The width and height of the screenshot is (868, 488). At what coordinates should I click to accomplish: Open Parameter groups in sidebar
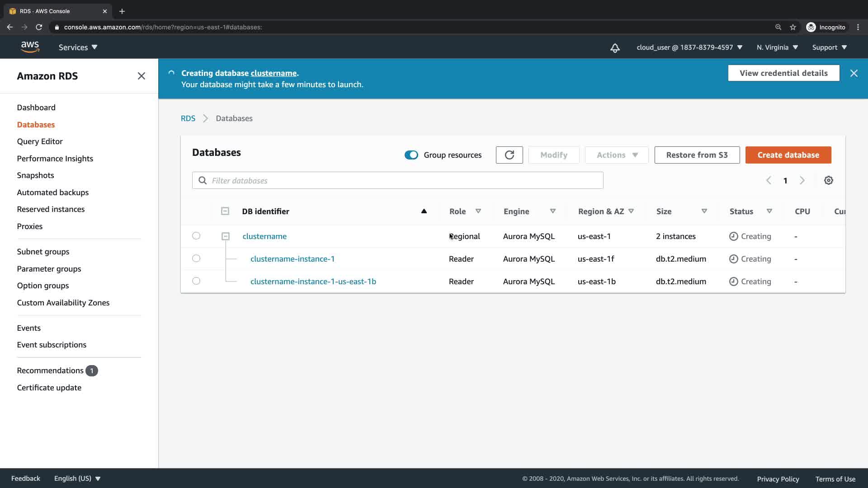coord(49,269)
